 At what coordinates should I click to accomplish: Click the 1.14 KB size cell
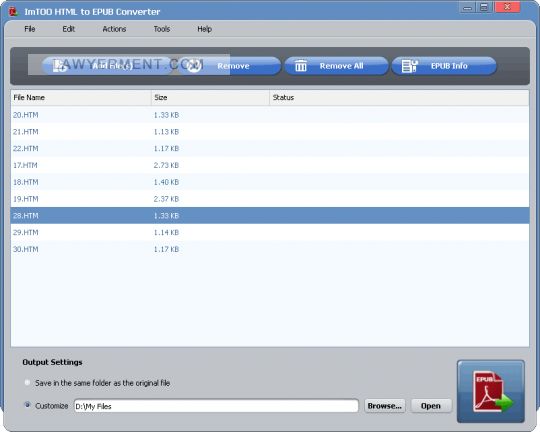click(x=166, y=233)
